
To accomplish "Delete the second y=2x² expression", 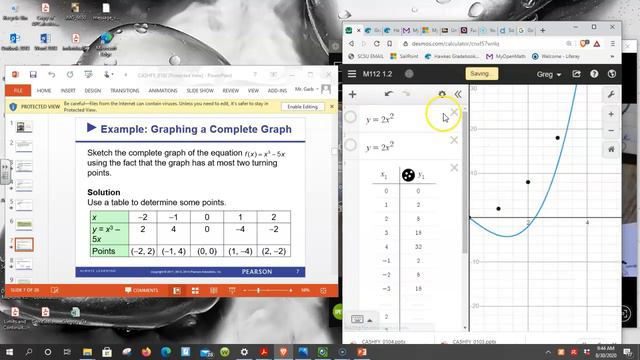I will pos(454,140).
